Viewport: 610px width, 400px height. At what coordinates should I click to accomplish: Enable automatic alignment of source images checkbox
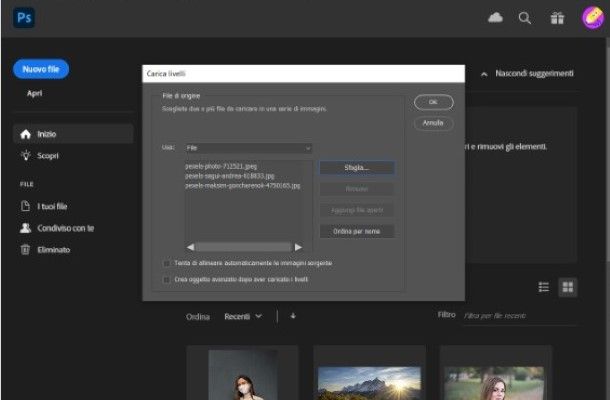tap(167, 263)
